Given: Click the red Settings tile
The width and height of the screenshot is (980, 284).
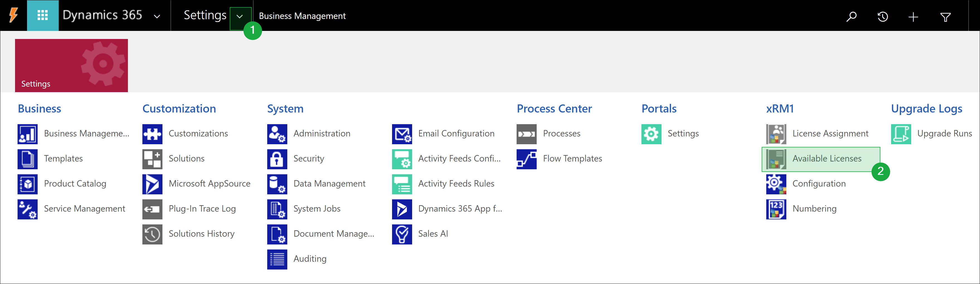Looking at the screenshot, I should 71,65.
